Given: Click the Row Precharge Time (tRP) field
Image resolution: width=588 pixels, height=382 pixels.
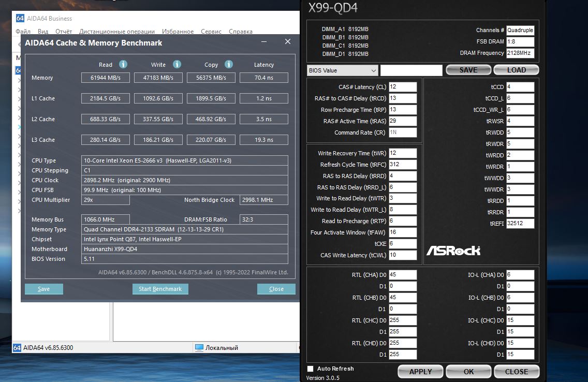Looking at the screenshot, I should click(x=403, y=109).
